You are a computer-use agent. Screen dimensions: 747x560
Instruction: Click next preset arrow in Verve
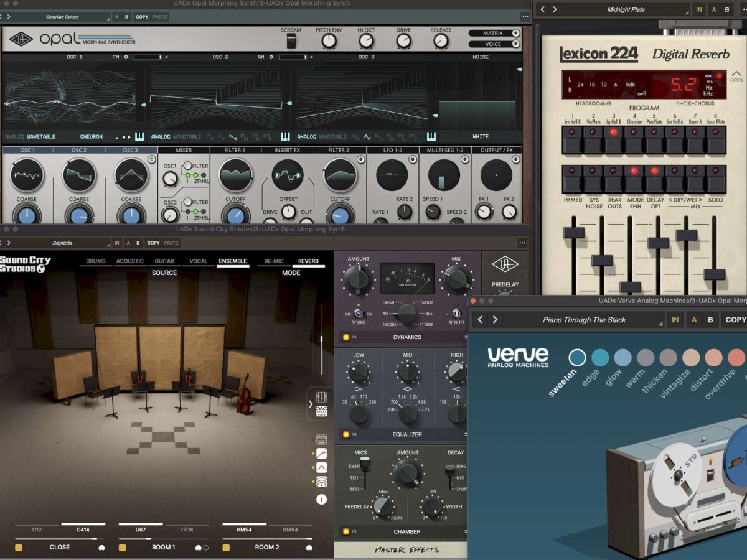495,320
